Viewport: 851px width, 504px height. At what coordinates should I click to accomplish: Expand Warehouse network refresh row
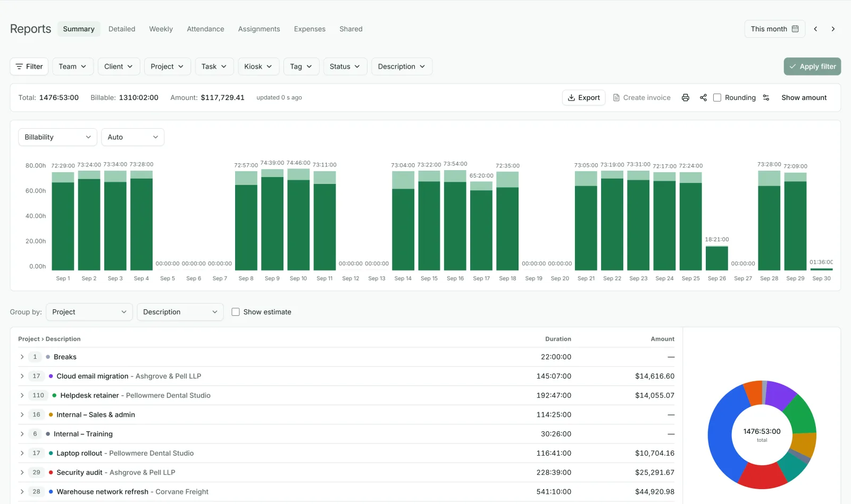(x=22, y=492)
